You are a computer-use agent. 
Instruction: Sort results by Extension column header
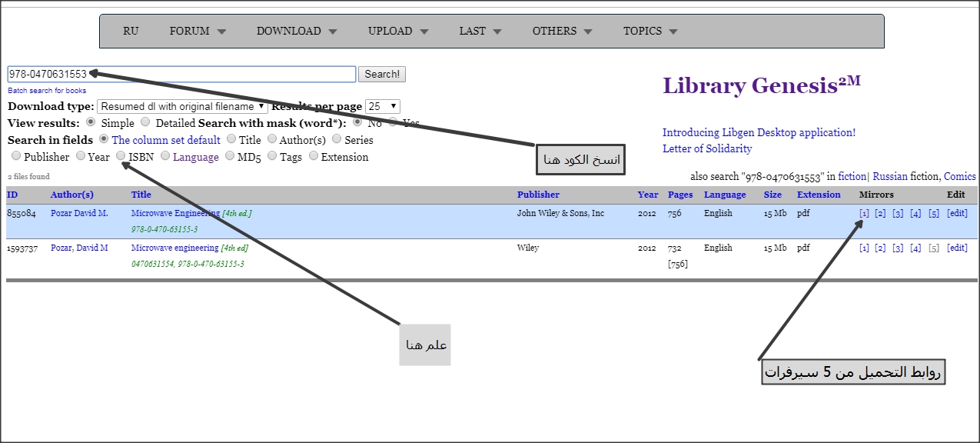[819, 195]
